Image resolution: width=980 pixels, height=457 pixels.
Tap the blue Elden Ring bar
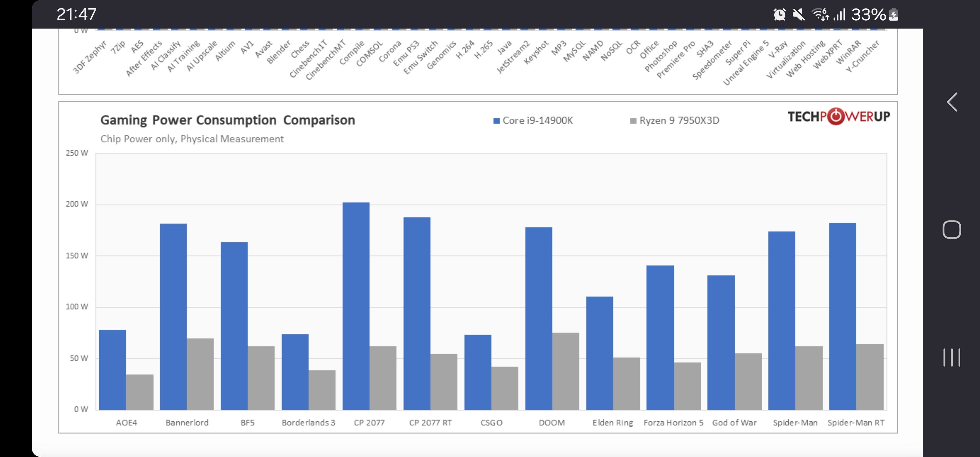(599, 353)
